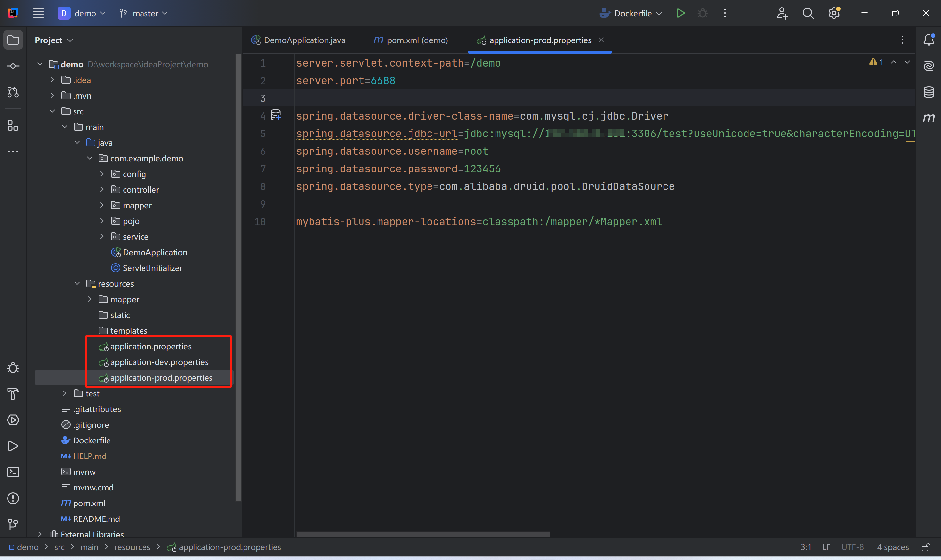Viewport: 941px width, 560px height.
Task: Click resources in the breadcrumb path
Action: click(x=132, y=547)
